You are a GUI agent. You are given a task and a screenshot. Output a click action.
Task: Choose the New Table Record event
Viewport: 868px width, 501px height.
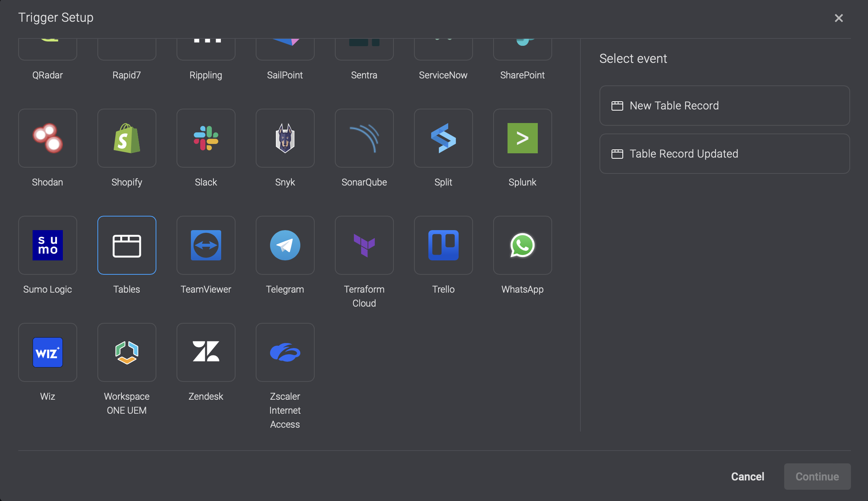(x=724, y=106)
